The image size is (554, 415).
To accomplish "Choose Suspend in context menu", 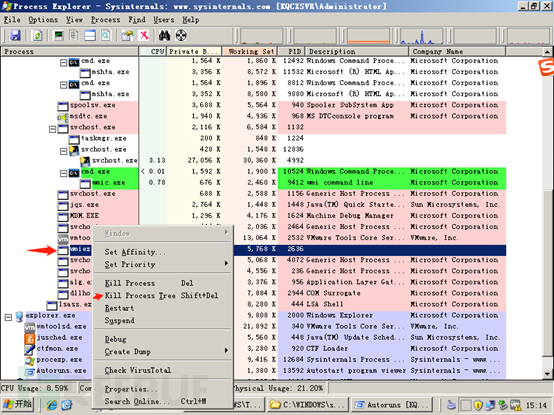I will (x=163, y=320).
